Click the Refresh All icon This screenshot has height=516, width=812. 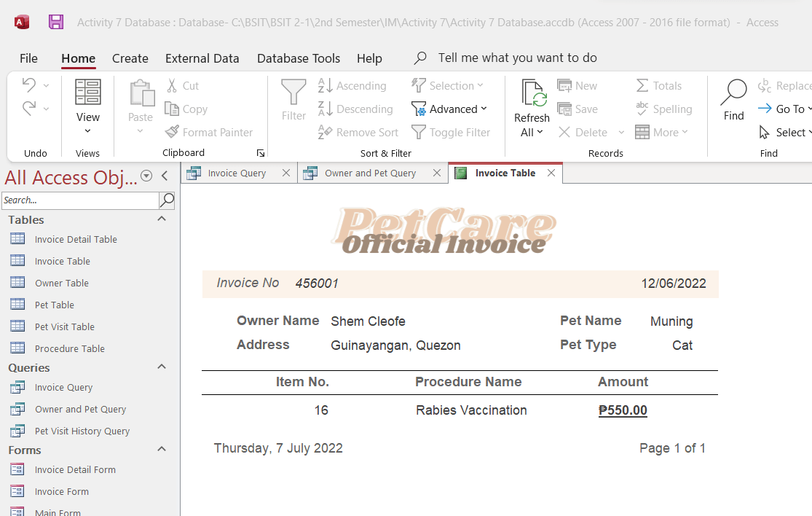pos(532,93)
